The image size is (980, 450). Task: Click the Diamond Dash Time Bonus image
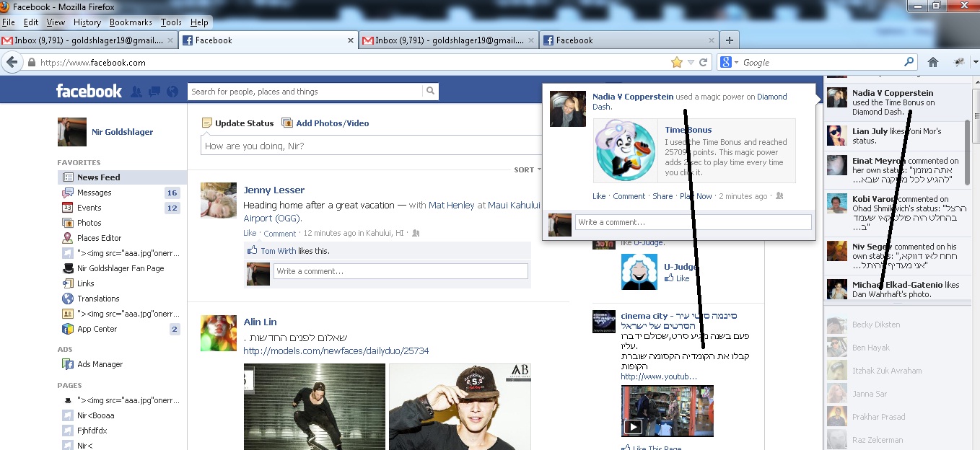(x=625, y=151)
